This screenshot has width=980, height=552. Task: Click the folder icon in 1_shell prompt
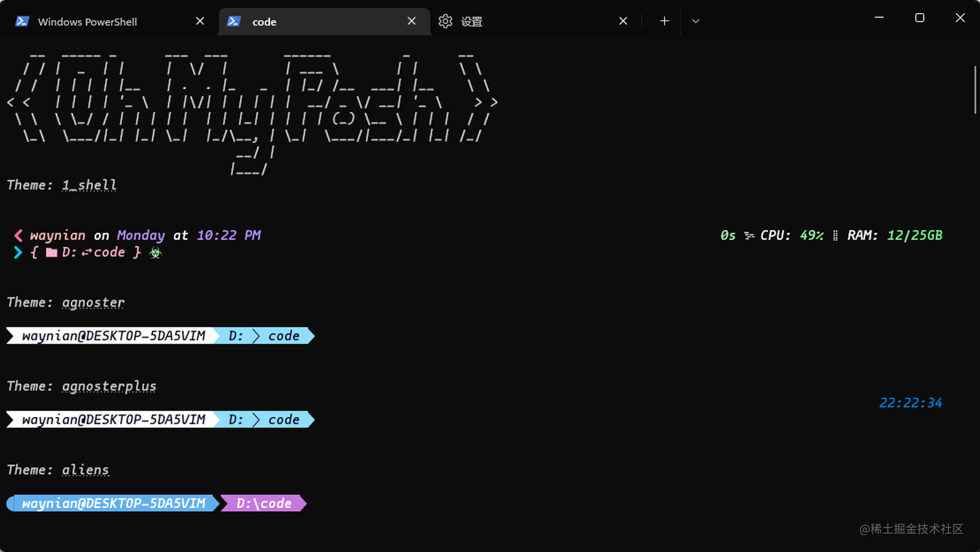point(51,253)
